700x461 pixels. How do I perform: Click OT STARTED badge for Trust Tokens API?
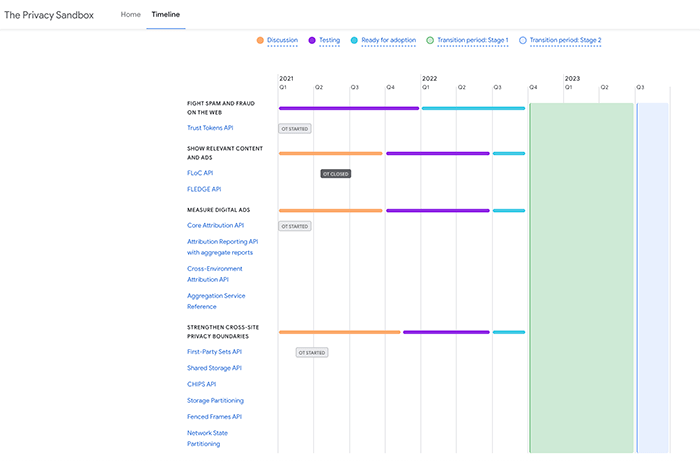point(295,129)
